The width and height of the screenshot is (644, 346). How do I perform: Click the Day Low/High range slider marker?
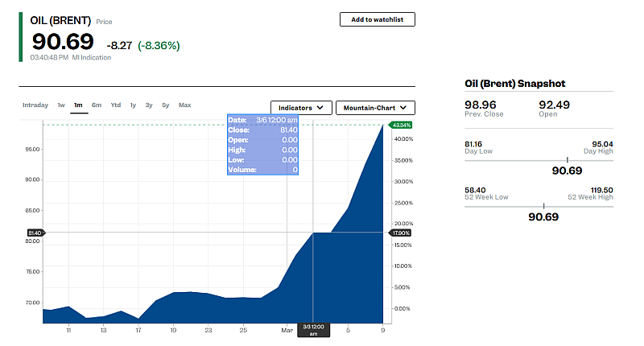pyautogui.click(x=567, y=159)
